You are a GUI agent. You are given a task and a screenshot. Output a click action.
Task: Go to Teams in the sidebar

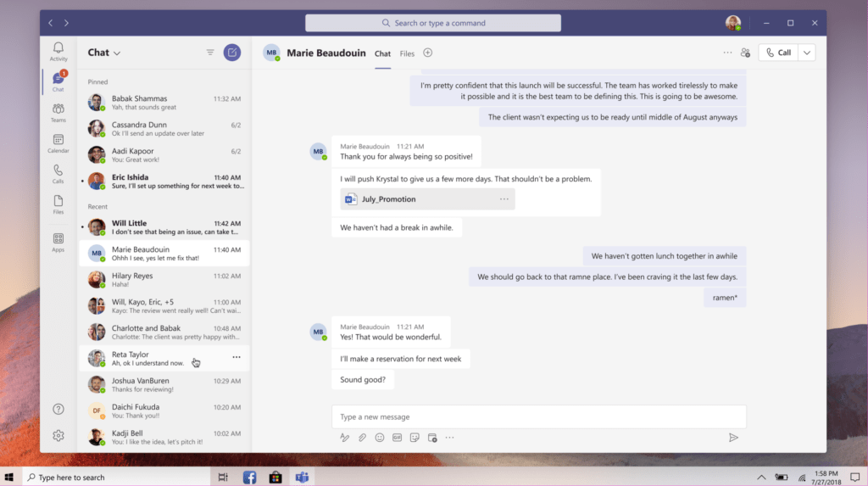point(58,113)
